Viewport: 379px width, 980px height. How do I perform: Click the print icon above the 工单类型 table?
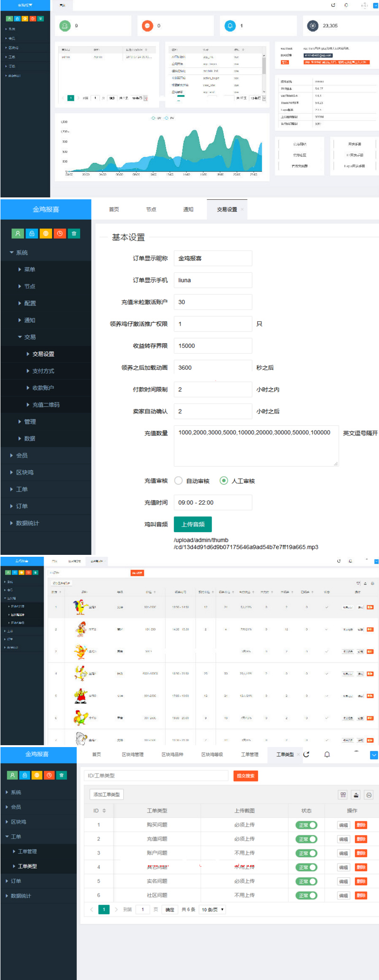[369, 794]
